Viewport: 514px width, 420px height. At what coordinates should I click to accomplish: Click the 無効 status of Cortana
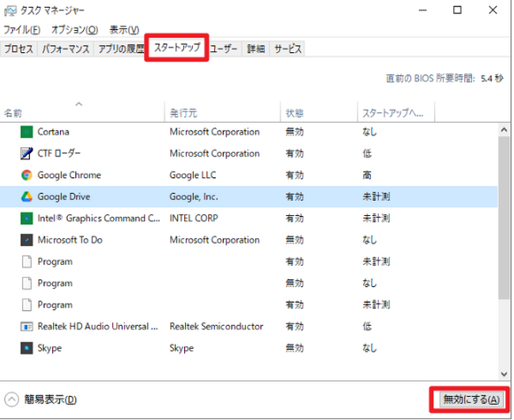pos(294,132)
